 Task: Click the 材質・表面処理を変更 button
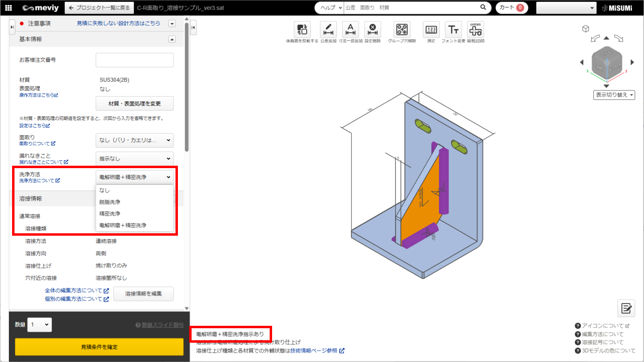(x=134, y=103)
